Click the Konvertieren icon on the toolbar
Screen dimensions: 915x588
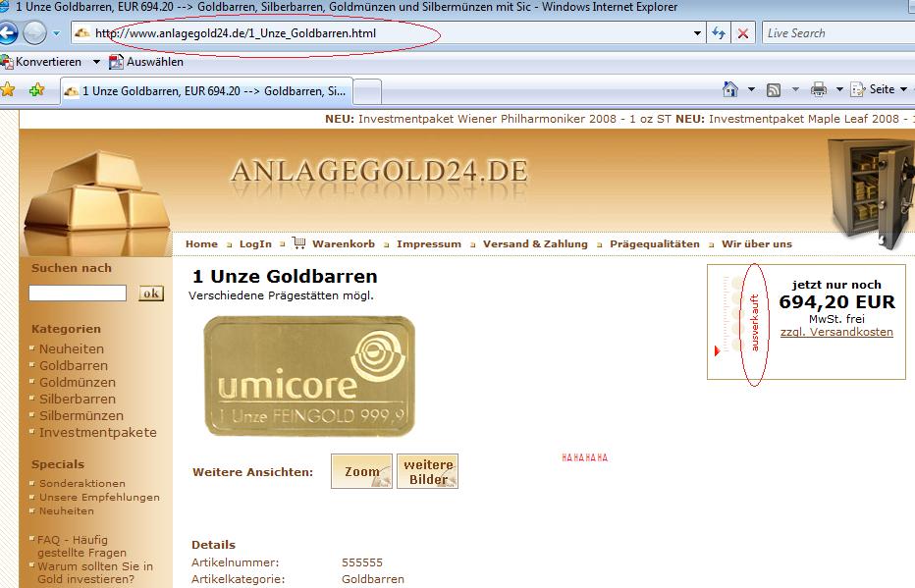click(8, 61)
